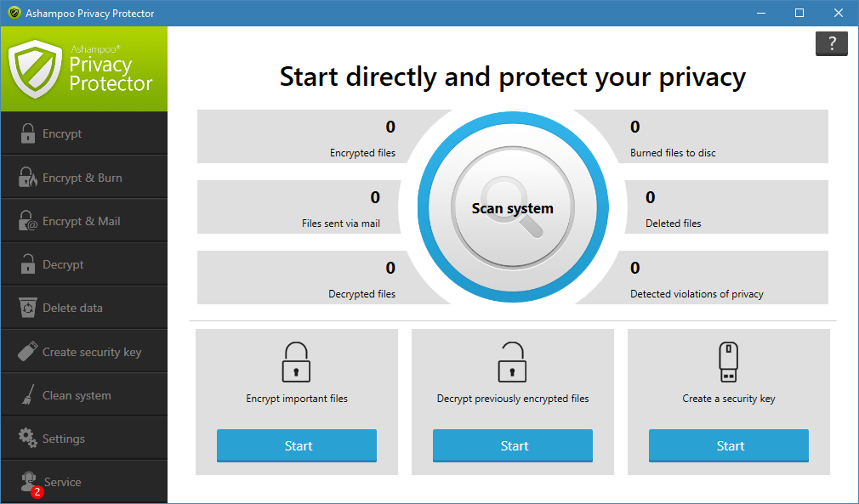Click the Settings gears icon

[29, 438]
